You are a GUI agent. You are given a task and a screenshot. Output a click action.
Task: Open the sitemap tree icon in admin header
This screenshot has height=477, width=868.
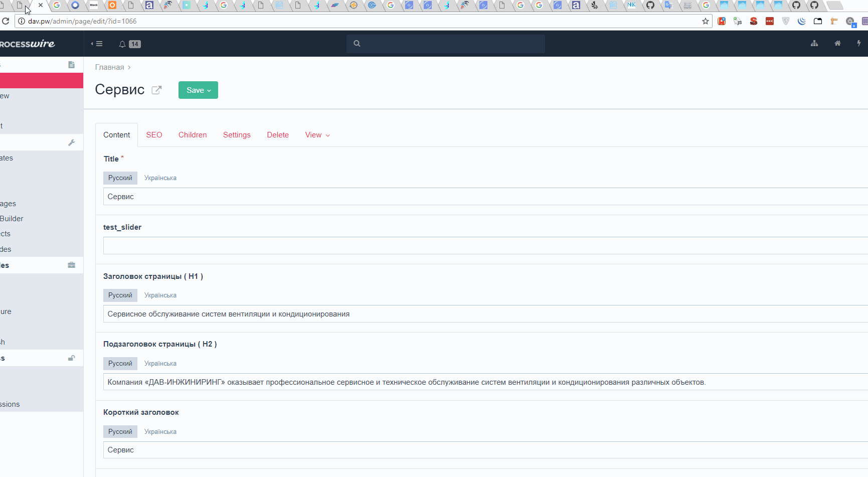click(814, 44)
